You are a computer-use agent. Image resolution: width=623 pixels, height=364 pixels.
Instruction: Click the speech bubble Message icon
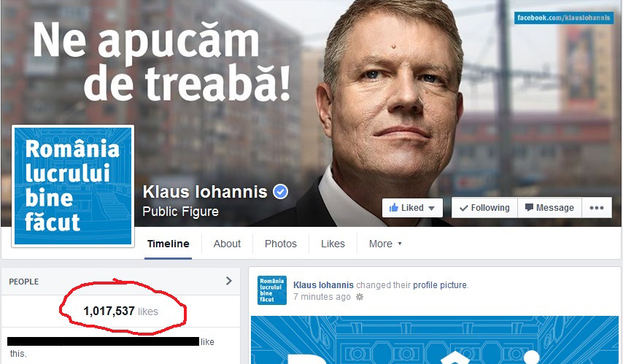529,207
